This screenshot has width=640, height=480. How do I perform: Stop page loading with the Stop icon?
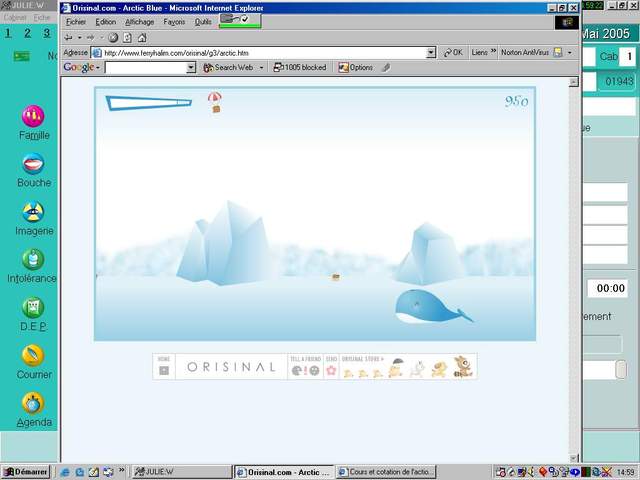click(113, 38)
